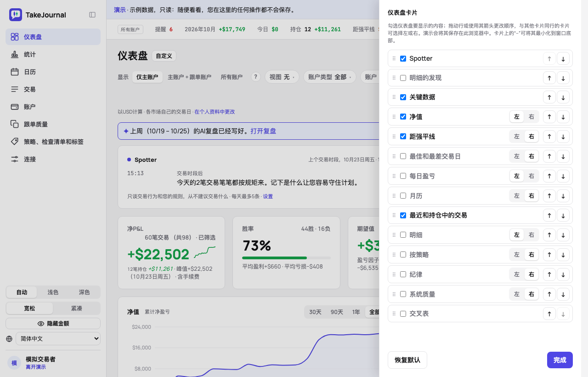Open the 视图 无 dropdown

tap(282, 77)
